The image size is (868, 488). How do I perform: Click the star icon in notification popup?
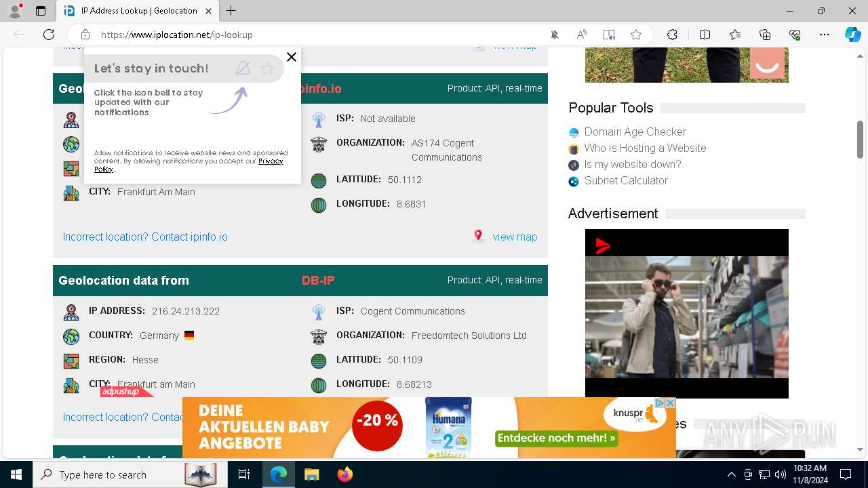click(x=267, y=68)
